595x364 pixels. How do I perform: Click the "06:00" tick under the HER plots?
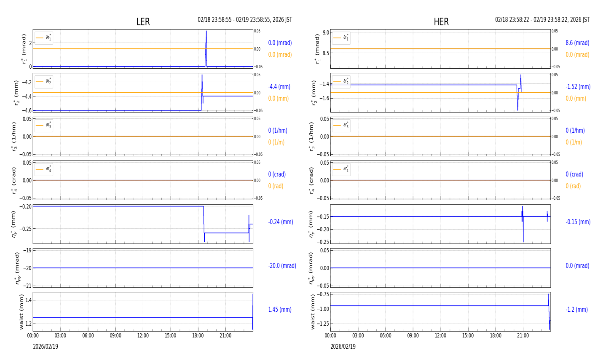coord(386,336)
